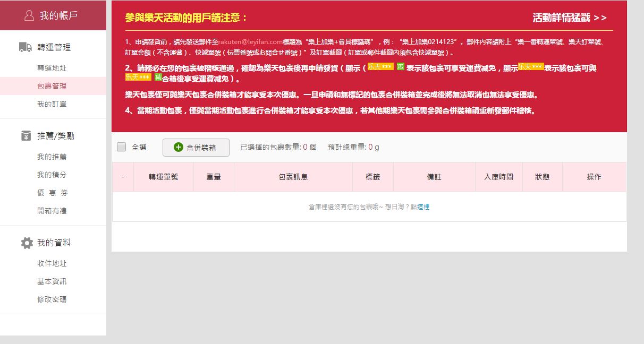Open 基本資訊 profile page
The width and height of the screenshot is (644, 344).
[52, 281]
